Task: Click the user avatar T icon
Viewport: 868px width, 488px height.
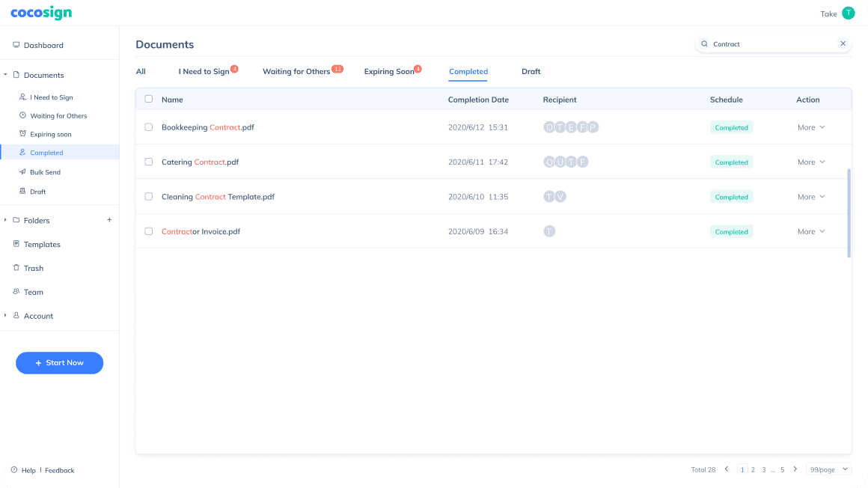Action: 848,13
